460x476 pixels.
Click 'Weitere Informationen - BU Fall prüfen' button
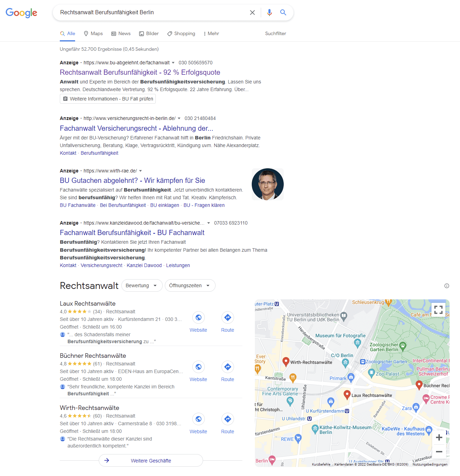click(x=108, y=99)
